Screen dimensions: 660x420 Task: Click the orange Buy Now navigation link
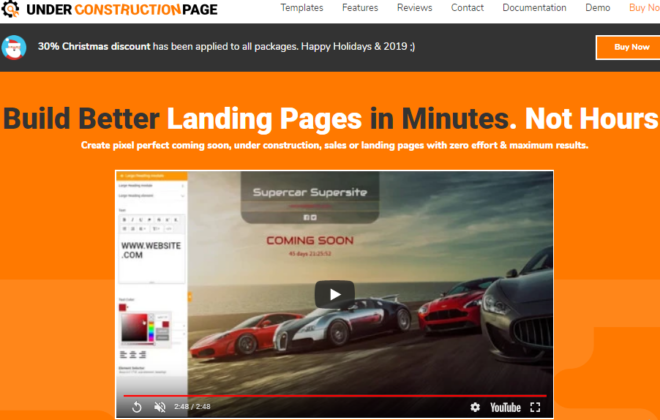point(644,8)
